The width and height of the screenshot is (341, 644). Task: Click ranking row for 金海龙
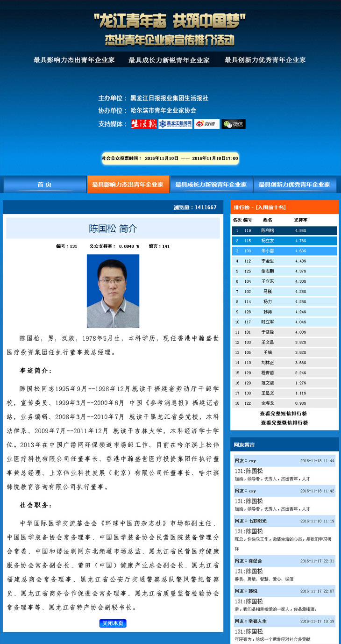pyautogui.click(x=284, y=403)
